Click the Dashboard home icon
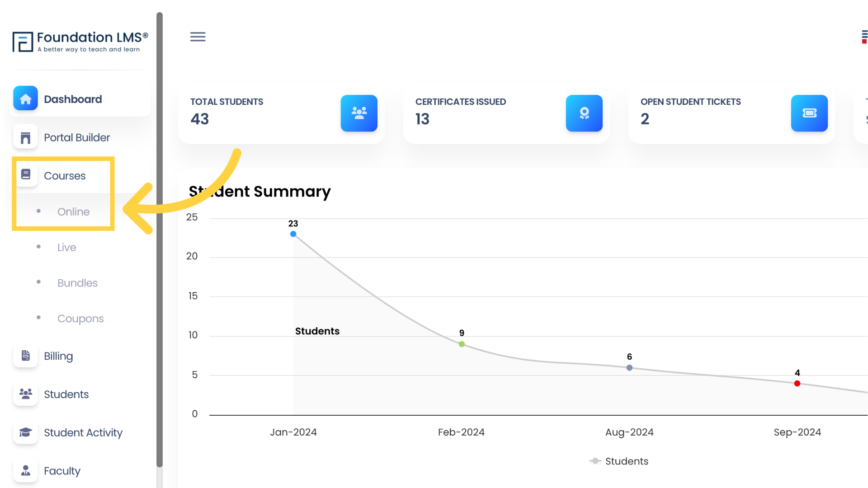868x488 pixels. click(x=25, y=99)
